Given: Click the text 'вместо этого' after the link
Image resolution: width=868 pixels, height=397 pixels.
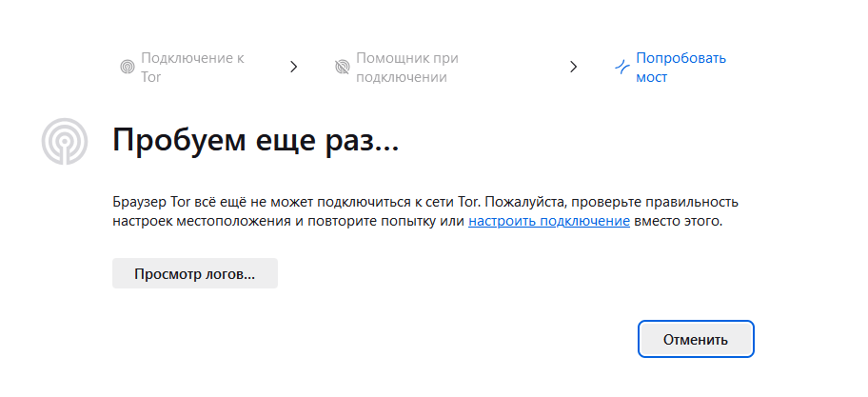Looking at the screenshot, I should 678,222.
